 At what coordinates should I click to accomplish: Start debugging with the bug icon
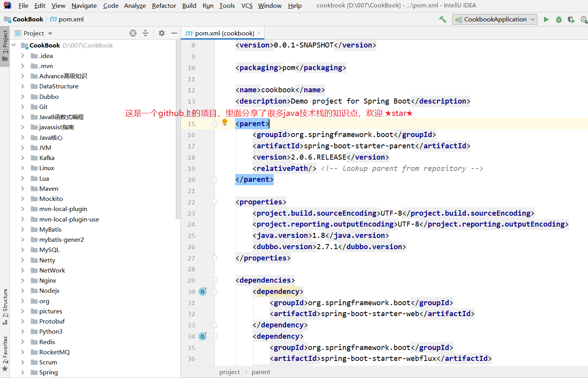pos(559,19)
